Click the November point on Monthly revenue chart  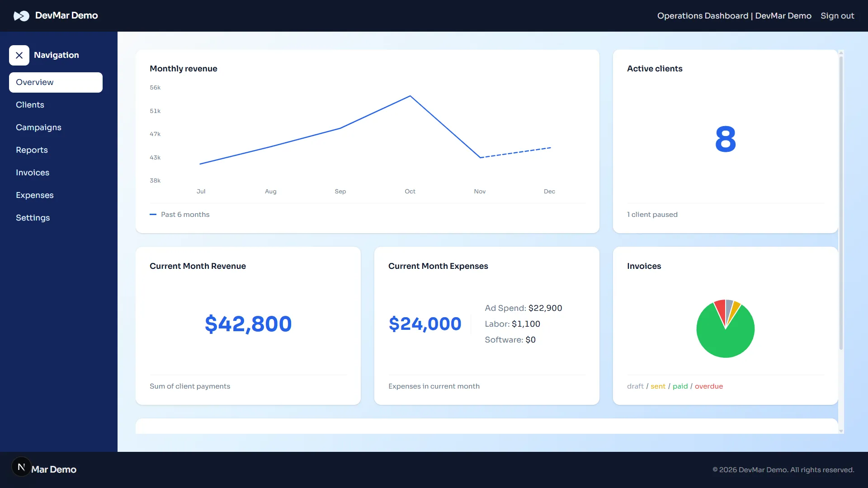480,157
